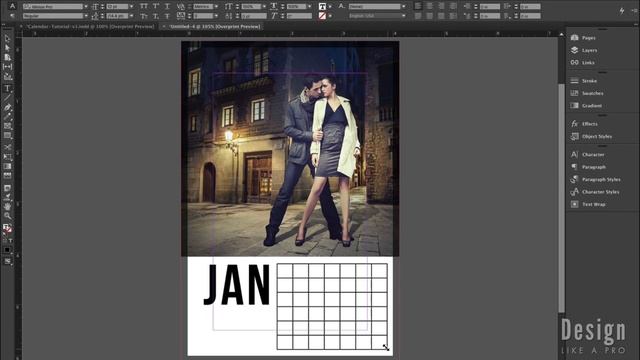Screen dimensions: 640x360
Task: Set paragraph alignment to center
Action: [430, 7]
